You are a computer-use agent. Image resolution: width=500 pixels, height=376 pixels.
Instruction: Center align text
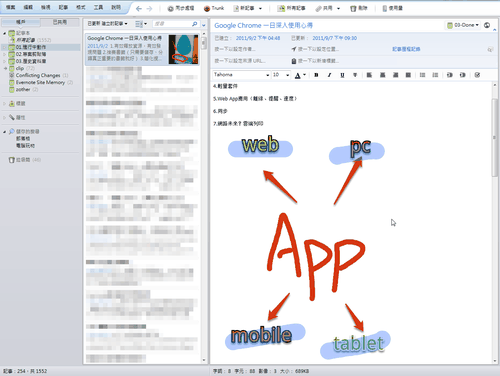pyautogui.click(x=382, y=75)
